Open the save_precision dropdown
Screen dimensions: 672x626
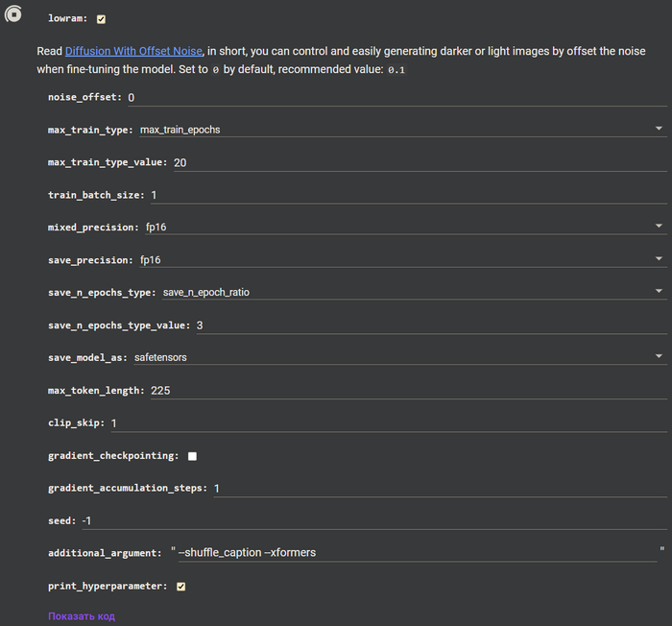click(402, 259)
